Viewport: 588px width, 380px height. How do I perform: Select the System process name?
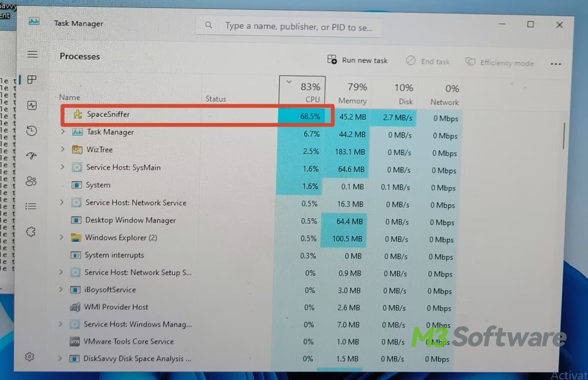click(98, 185)
